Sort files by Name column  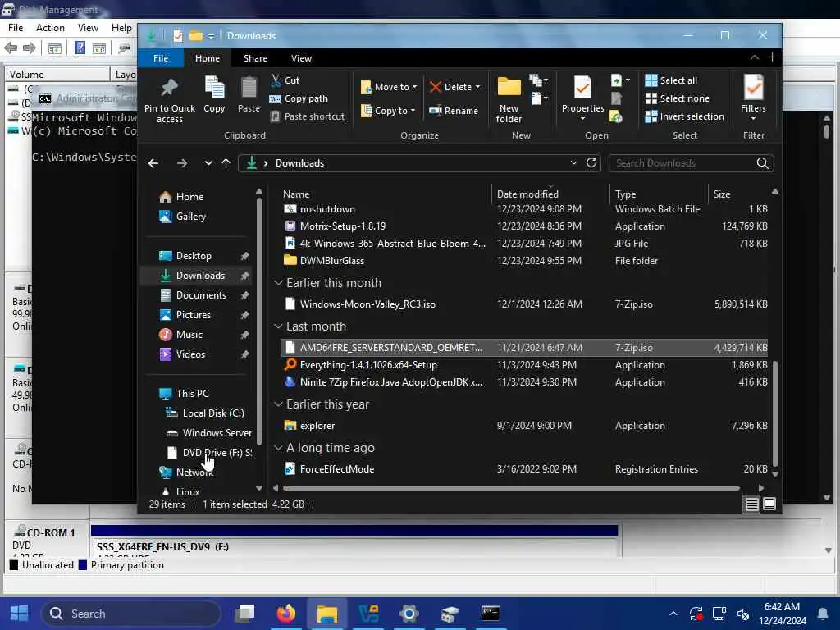pyautogui.click(x=385, y=194)
